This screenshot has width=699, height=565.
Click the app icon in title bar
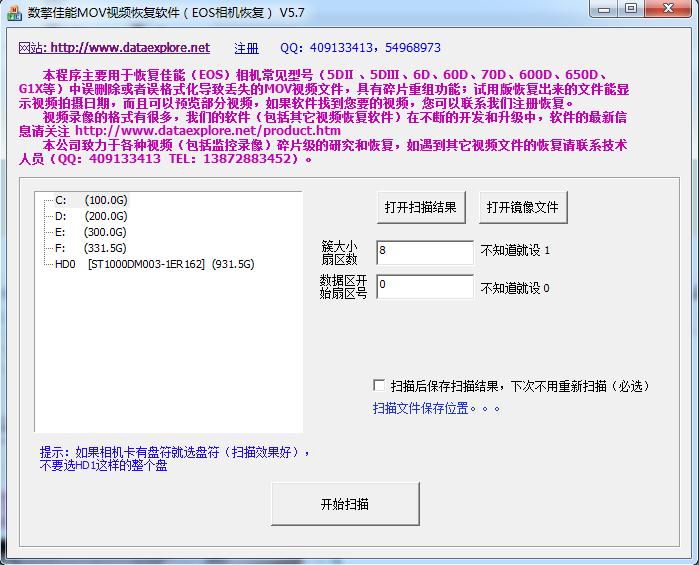(x=15, y=12)
